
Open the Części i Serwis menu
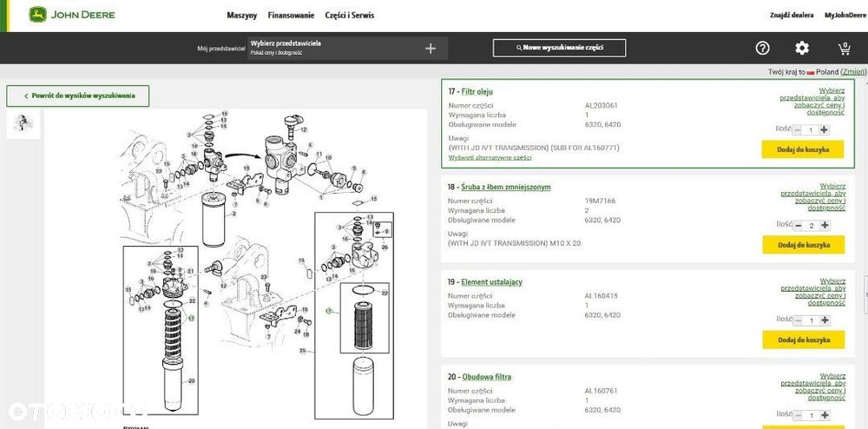click(349, 16)
